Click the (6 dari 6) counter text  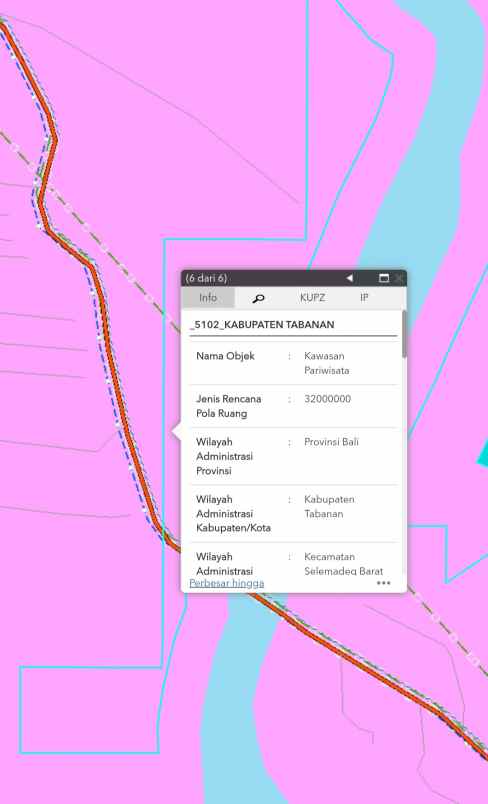(x=206, y=278)
